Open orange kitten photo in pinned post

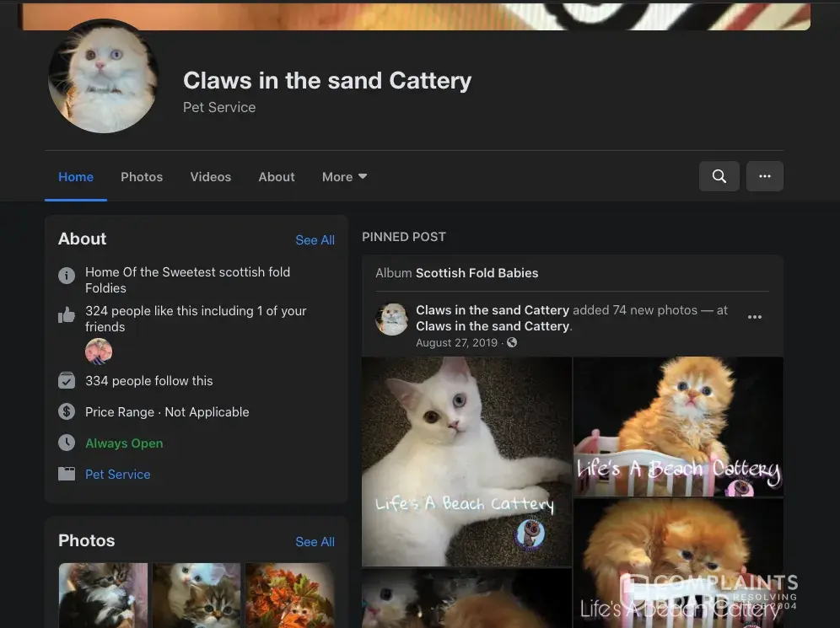pyautogui.click(x=678, y=426)
